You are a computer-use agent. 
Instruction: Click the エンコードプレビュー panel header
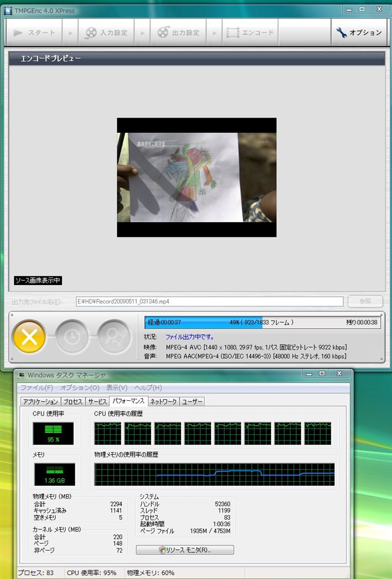pyautogui.click(x=196, y=58)
